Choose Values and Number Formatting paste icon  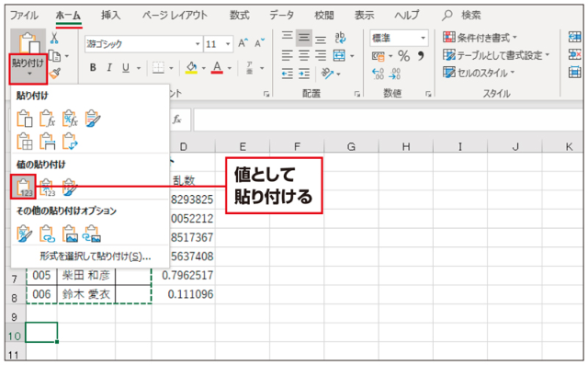click(47, 188)
